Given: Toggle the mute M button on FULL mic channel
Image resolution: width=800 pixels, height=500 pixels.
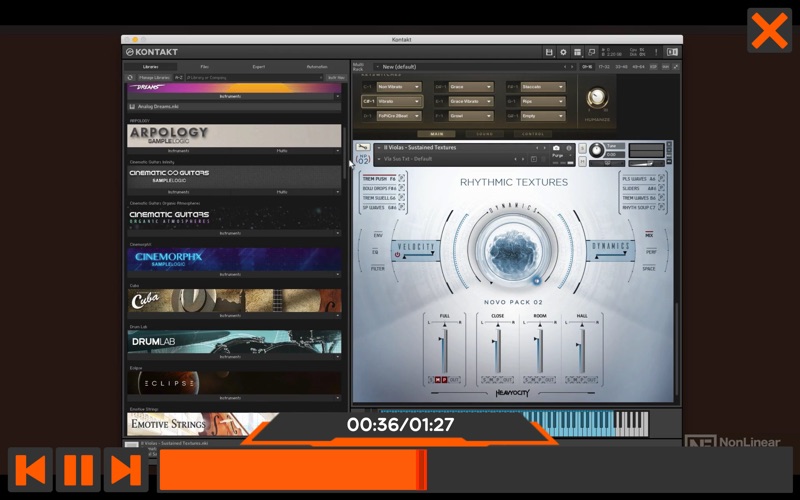Looking at the screenshot, I should pyautogui.click(x=438, y=380).
